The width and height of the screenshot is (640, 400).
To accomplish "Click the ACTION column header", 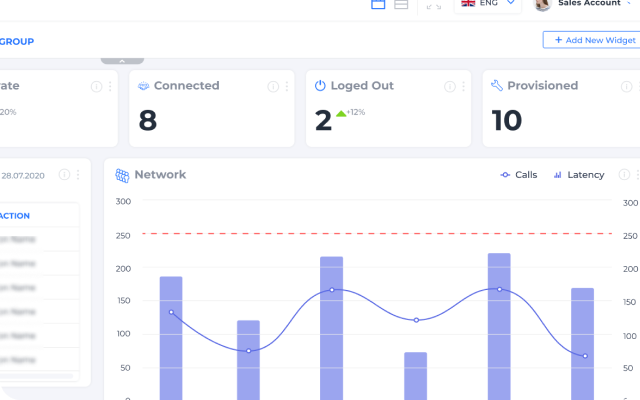I will (15, 216).
